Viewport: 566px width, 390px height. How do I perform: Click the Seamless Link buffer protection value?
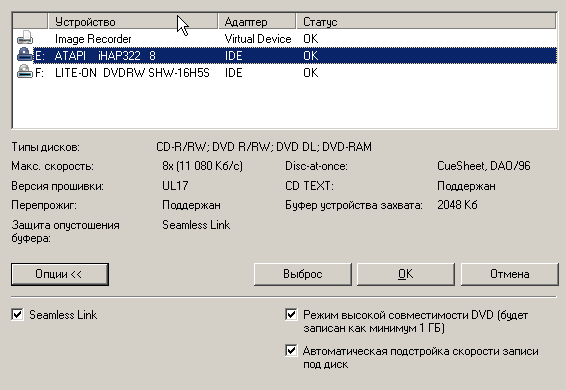pyautogui.click(x=196, y=225)
